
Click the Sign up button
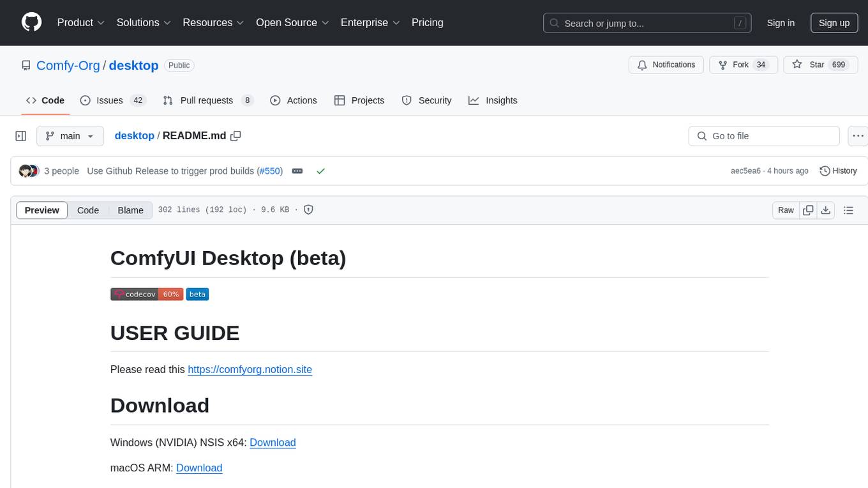(834, 23)
